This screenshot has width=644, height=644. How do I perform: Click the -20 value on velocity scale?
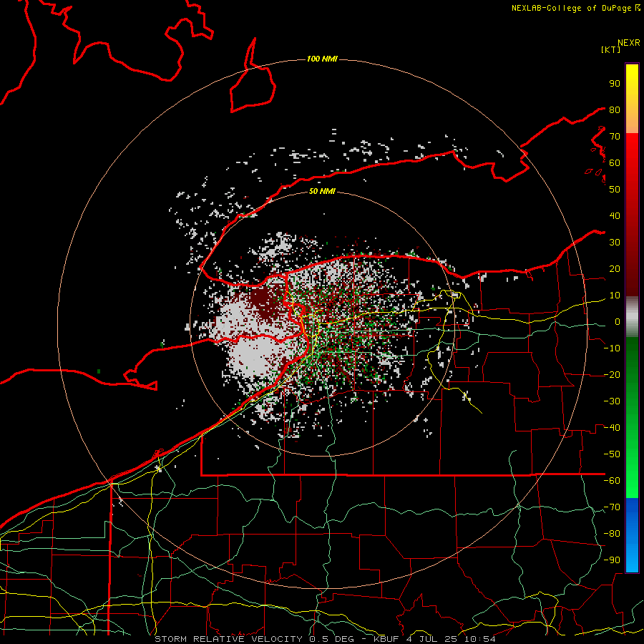click(612, 374)
